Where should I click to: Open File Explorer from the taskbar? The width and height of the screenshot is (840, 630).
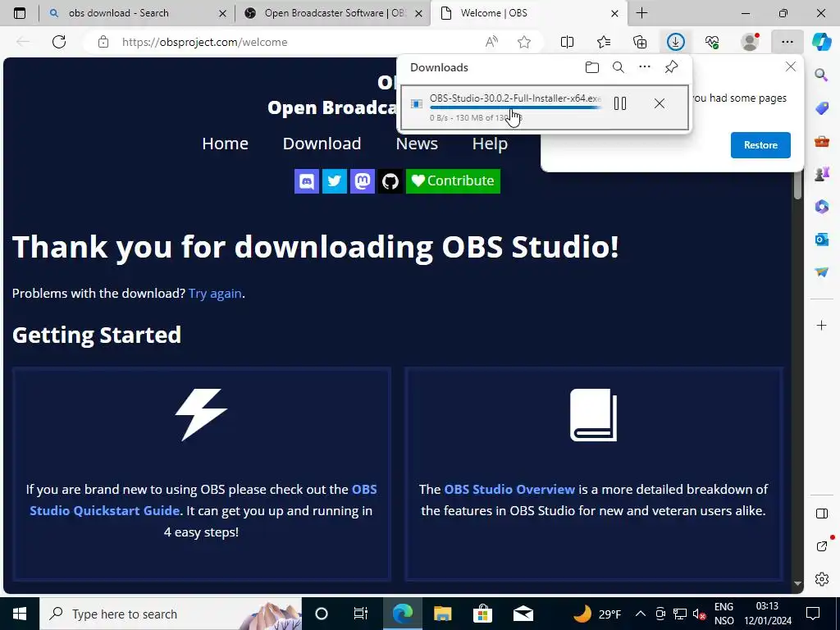[442, 614]
